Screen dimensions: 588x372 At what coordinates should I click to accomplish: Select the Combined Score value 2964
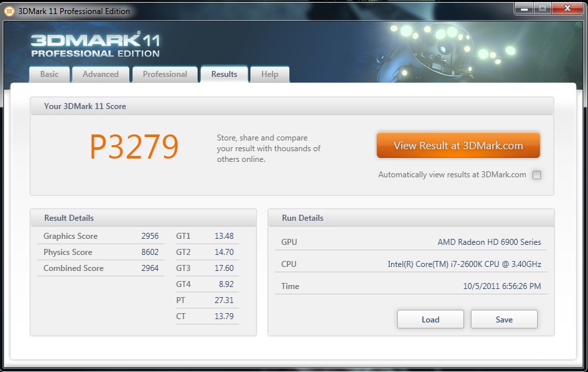point(150,268)
